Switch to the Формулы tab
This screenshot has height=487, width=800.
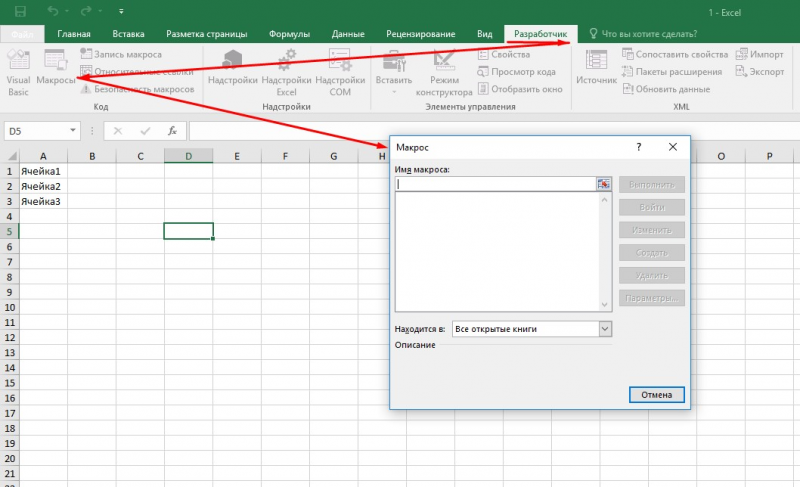tap(289, 34)
